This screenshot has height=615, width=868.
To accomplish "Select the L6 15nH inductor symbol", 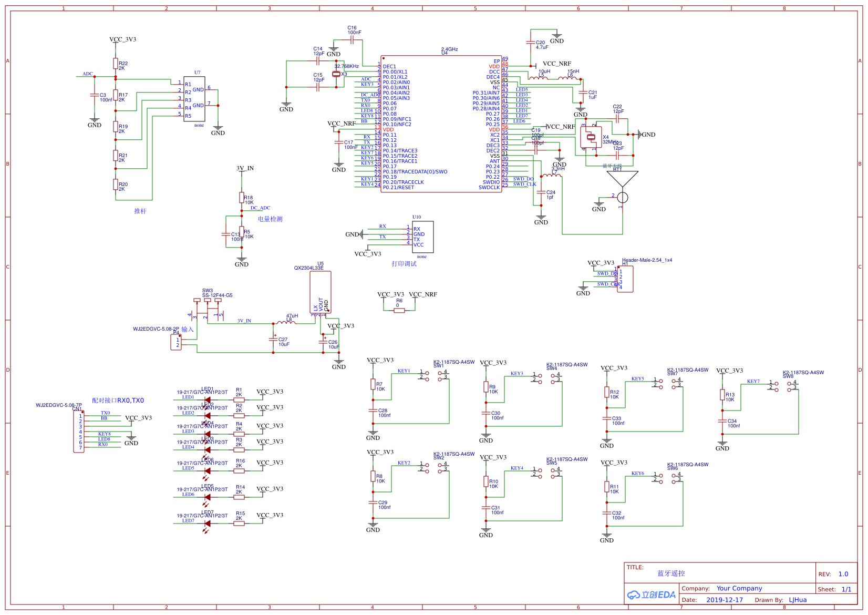I will [567, 77].
